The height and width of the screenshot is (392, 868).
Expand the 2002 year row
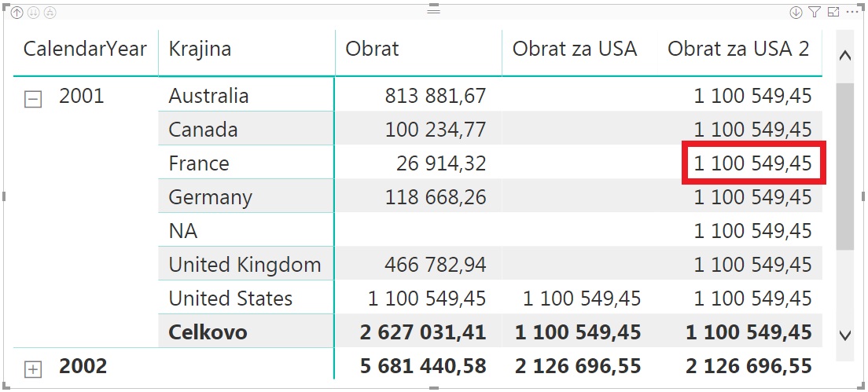[x=33, y=369]
